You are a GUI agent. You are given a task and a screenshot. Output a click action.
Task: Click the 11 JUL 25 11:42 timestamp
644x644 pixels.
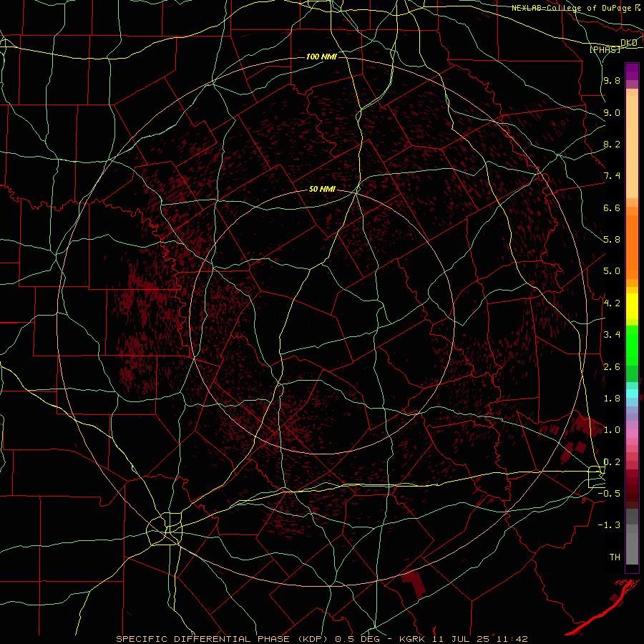(x=480, y=639)
